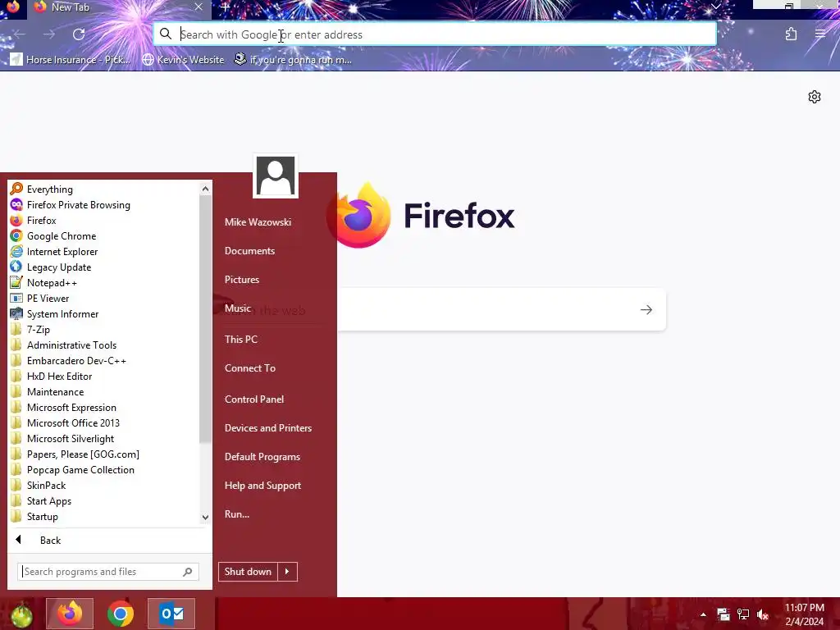
Task: Open Documents from Start menu
Action: (x=249, y=251)
